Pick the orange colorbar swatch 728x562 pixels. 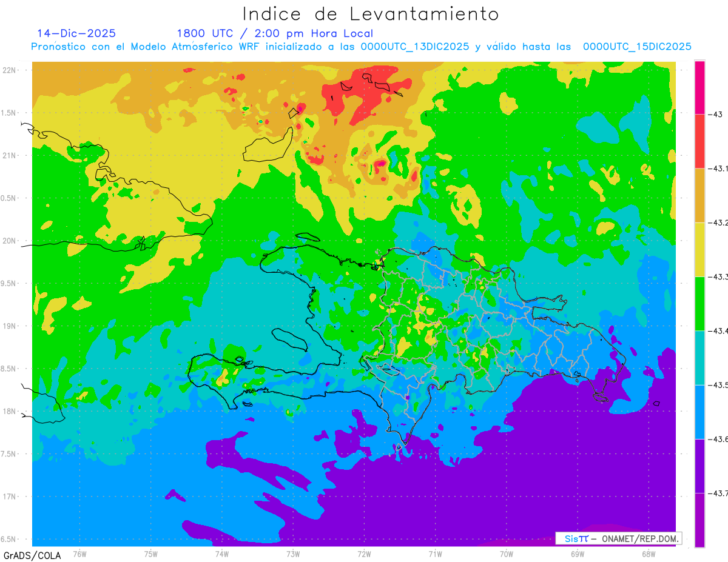click(699, 195)
